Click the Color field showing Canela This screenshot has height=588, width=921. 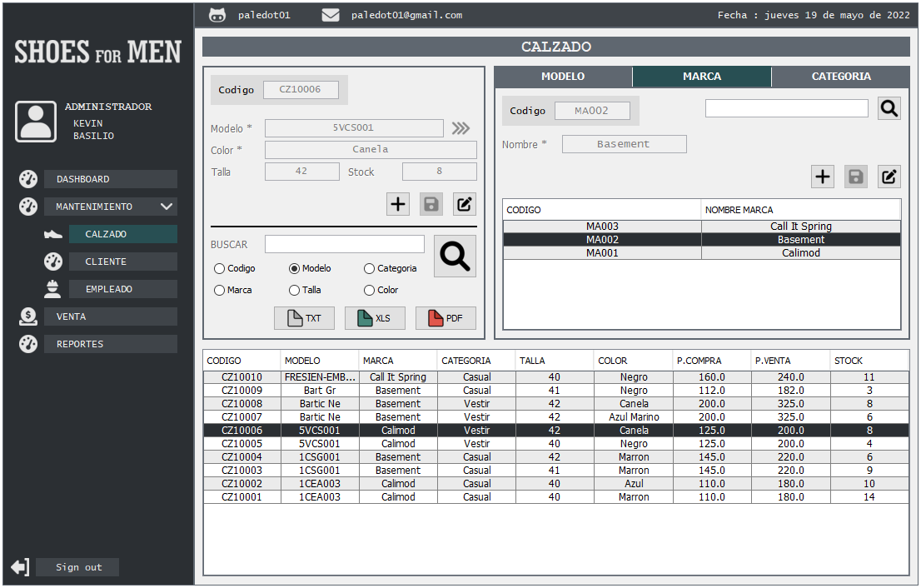pyautogui.click(x=371, y=150)
